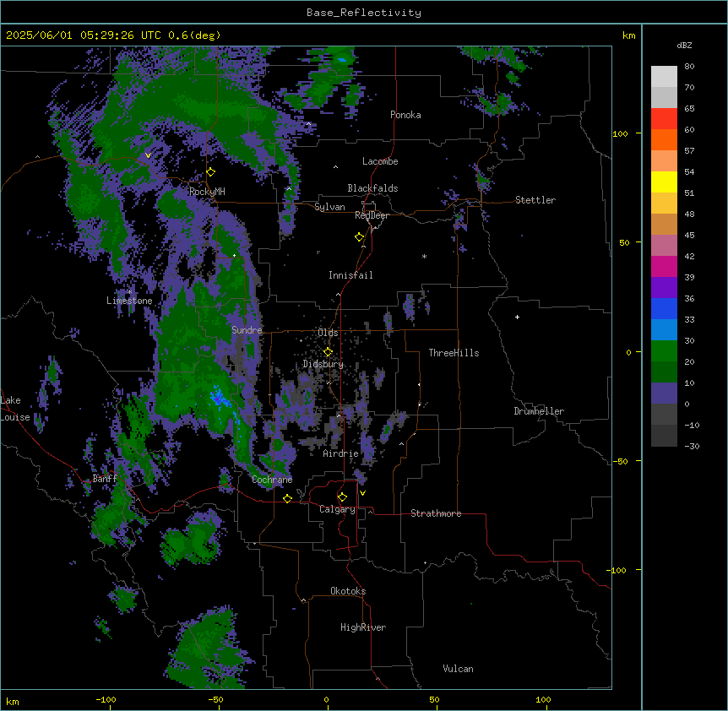The image size is (728, 711).
Task: Select the magenta 39–42 dBZ legend swatch
Action: click(x=664, y=266)
